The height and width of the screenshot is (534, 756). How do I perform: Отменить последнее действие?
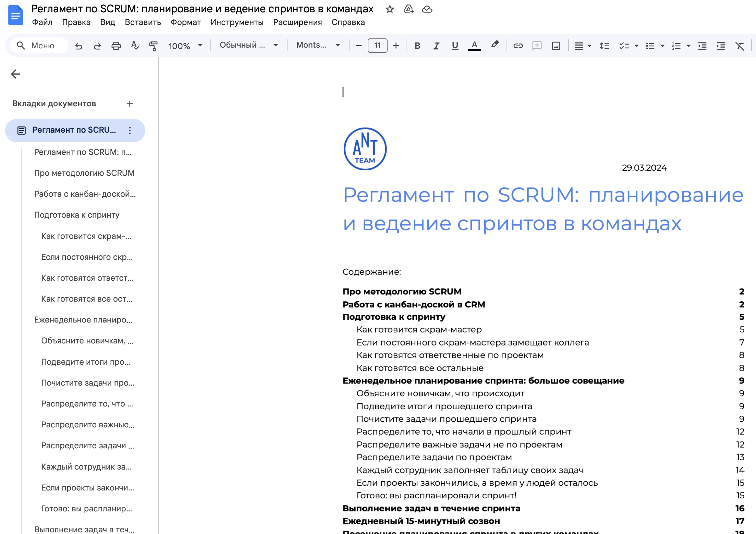pos(79,45)
